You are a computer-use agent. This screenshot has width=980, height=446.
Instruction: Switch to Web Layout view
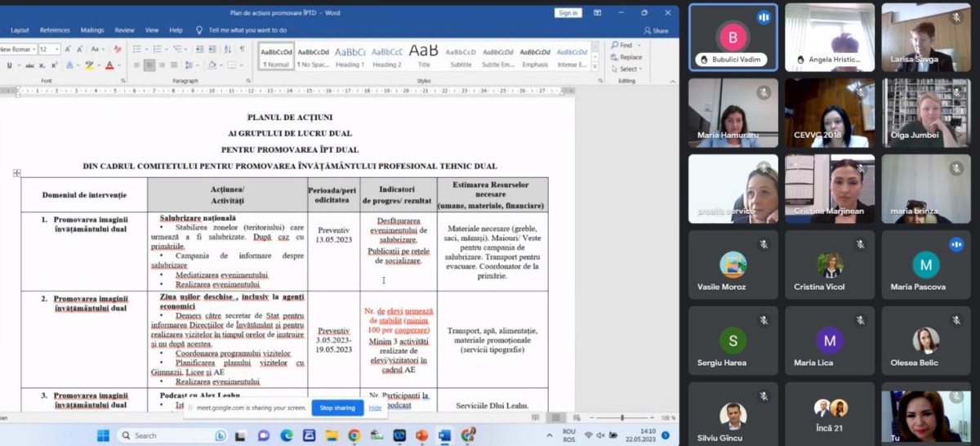tap(577, 417)
